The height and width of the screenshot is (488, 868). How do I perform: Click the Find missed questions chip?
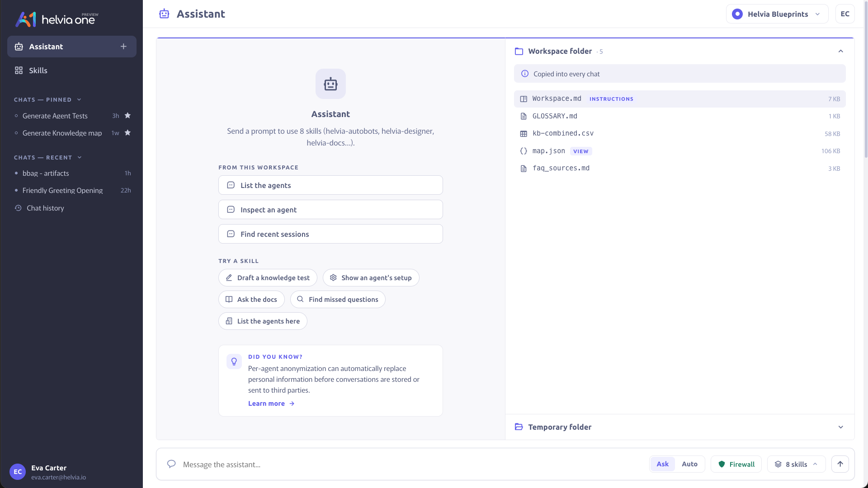click(x=338, y=300)
